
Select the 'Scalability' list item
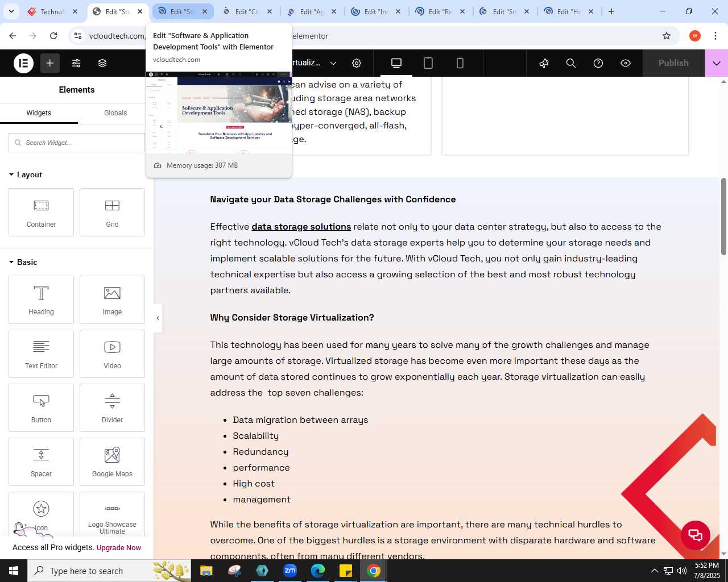pyautogui.click(x=255, y=436)
